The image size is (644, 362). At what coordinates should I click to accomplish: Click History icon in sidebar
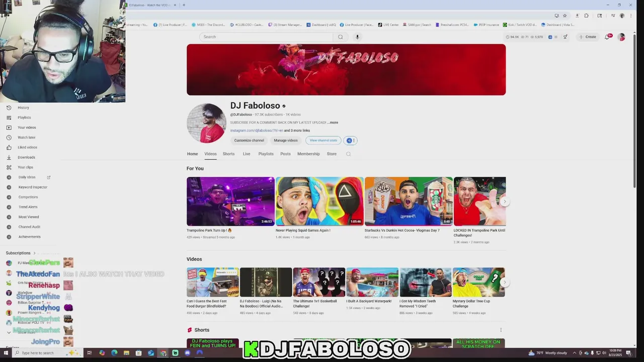9,108
